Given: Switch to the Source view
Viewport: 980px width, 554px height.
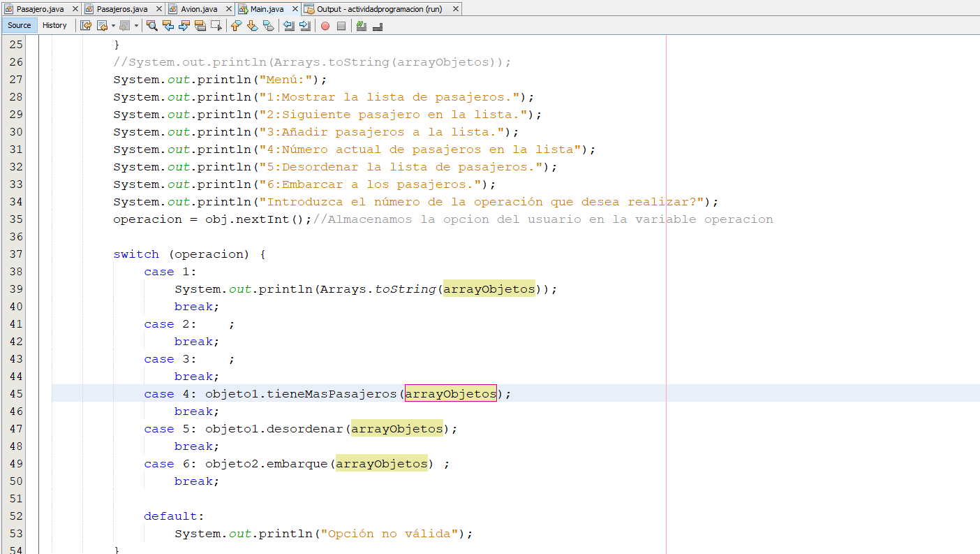Looking at the screenshot, I should tap(20, 26).
